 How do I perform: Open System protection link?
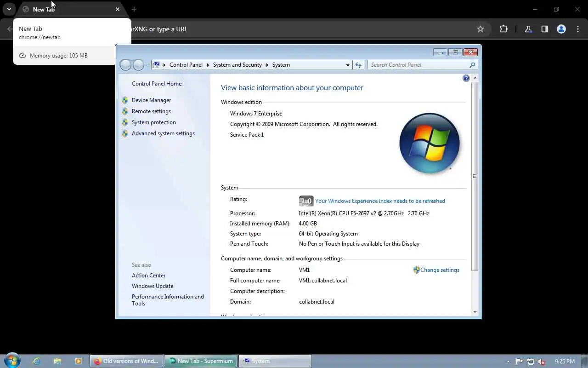click(154, 122)
